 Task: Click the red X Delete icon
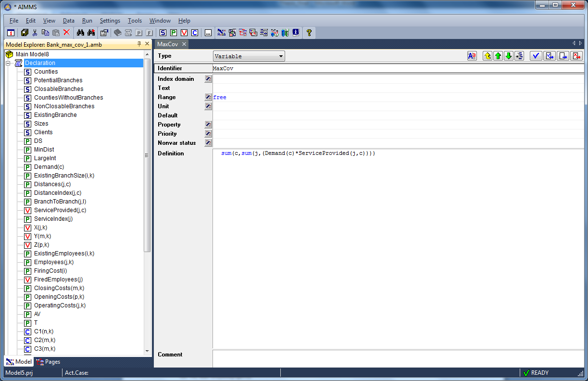point(66,33)
